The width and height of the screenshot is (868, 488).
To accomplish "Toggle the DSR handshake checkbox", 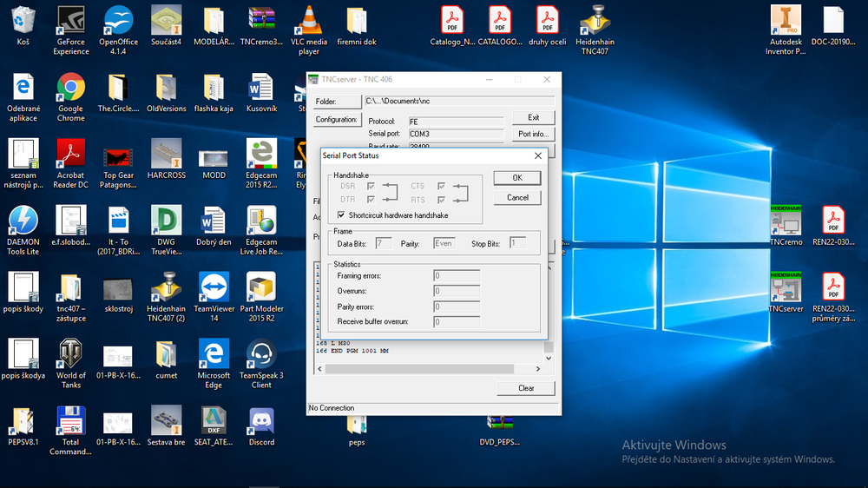I will click(372, 186).
